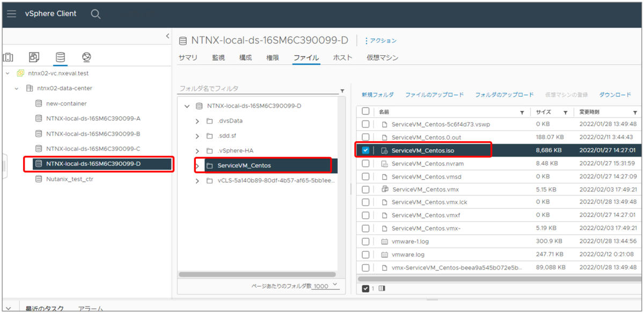Collapse the left navigation pane chevron
Image resolution: width=644 pixels, height=313 pixels.
167,37
